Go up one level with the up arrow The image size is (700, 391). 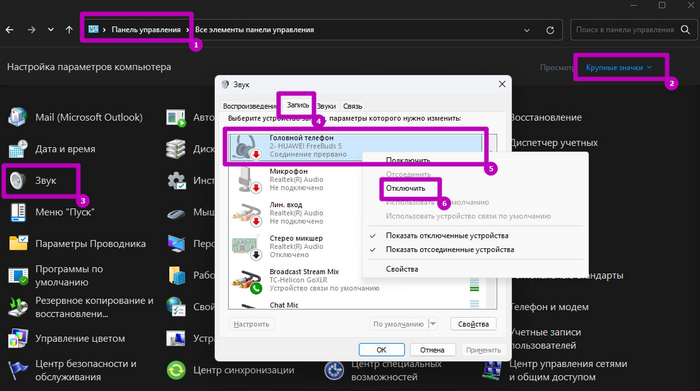[69, 30]
